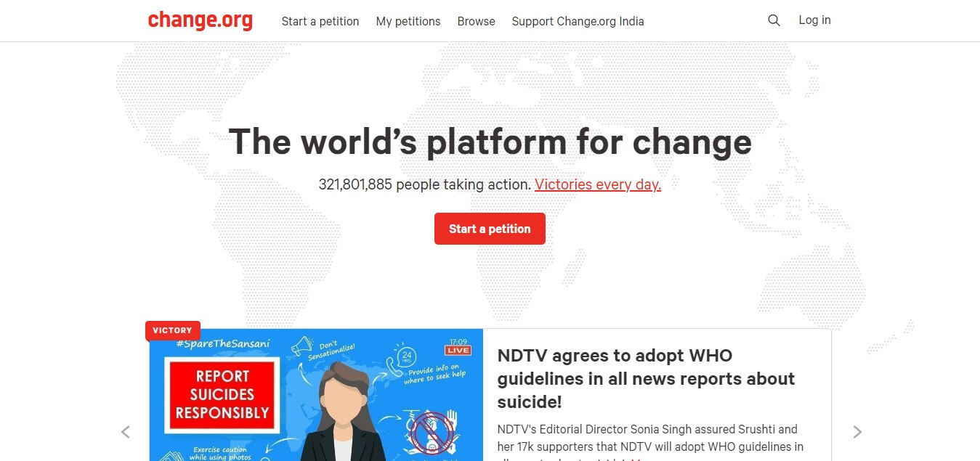
Task: Follow the Victories every day link
Action: (598, 184)
